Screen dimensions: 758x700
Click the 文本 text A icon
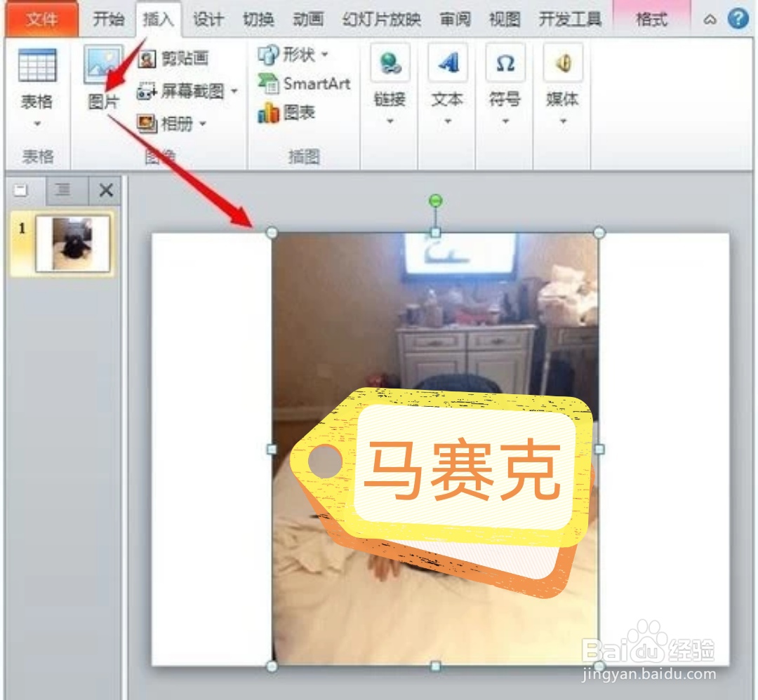448,63
